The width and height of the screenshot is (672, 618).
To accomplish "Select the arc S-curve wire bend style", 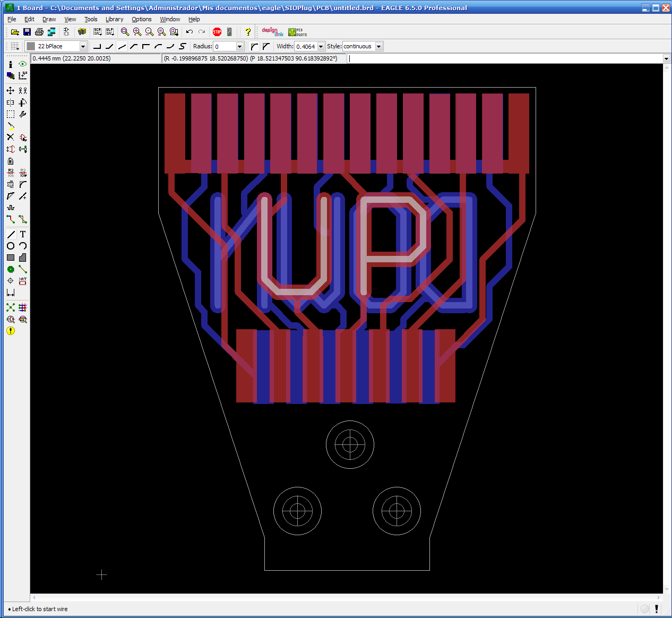I will (x=183, y=46).
